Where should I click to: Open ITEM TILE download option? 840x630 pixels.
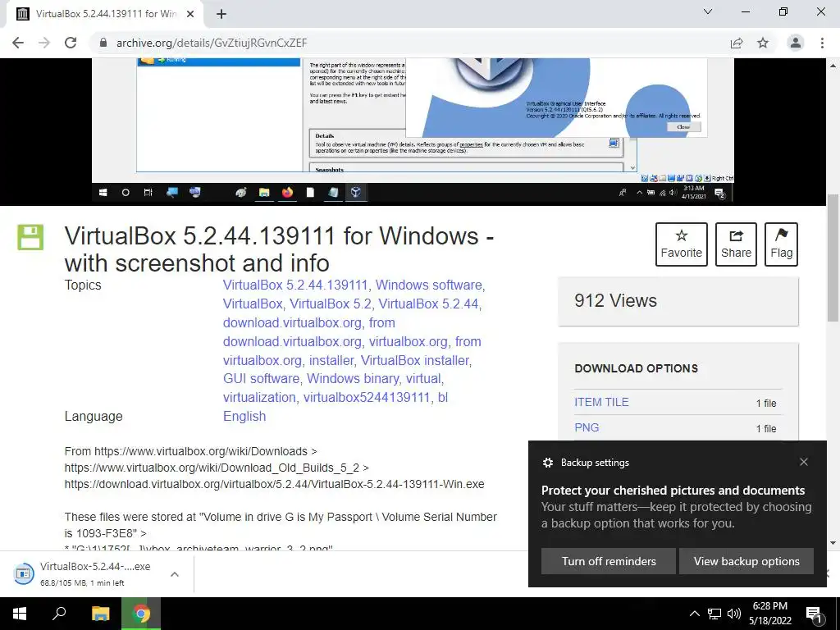(x=601, y=402)
